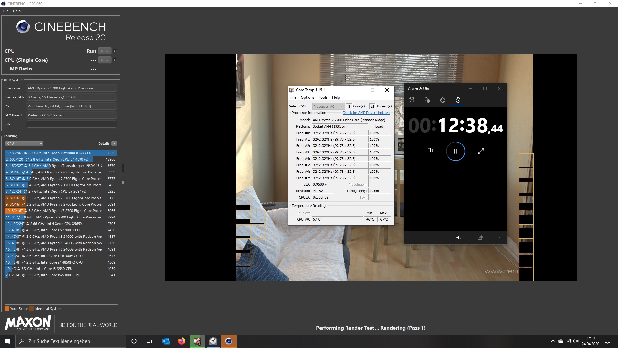644x362 pixels.
Task: Open Firefox from the Windows taskbar
Action: click(x=181, y=341)
